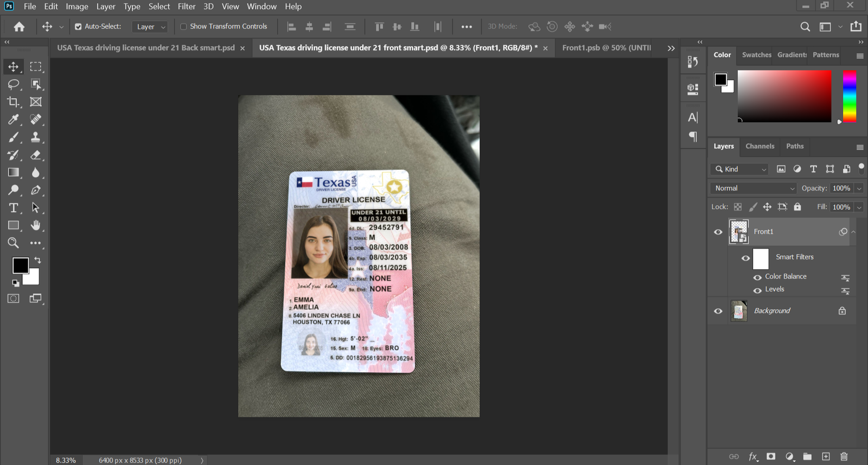
Task: Select the Eyedropper tool
Action: (x=13, y=119)
